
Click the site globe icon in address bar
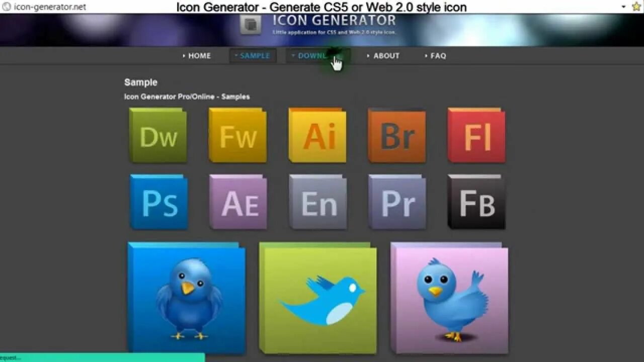coord(7,7)
